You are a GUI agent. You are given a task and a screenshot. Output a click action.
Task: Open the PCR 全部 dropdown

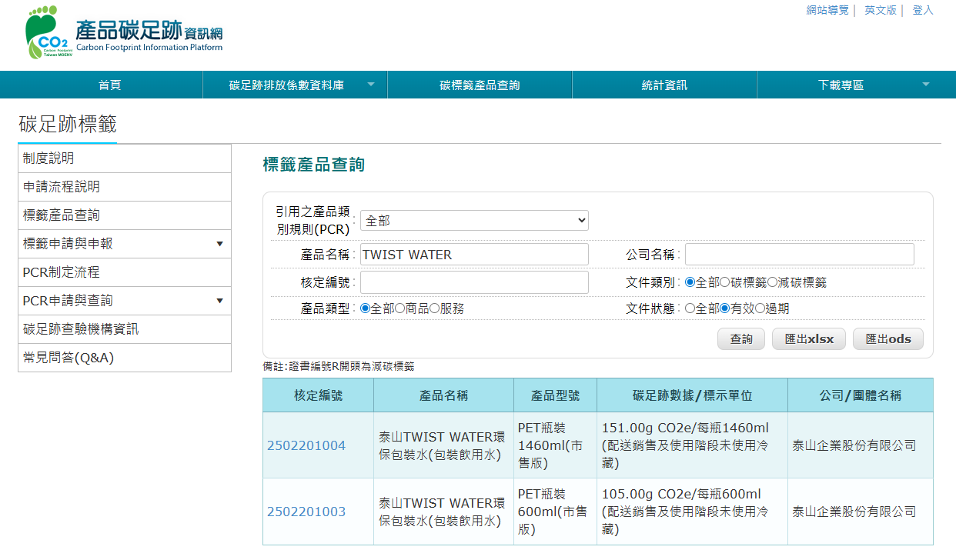474,221
